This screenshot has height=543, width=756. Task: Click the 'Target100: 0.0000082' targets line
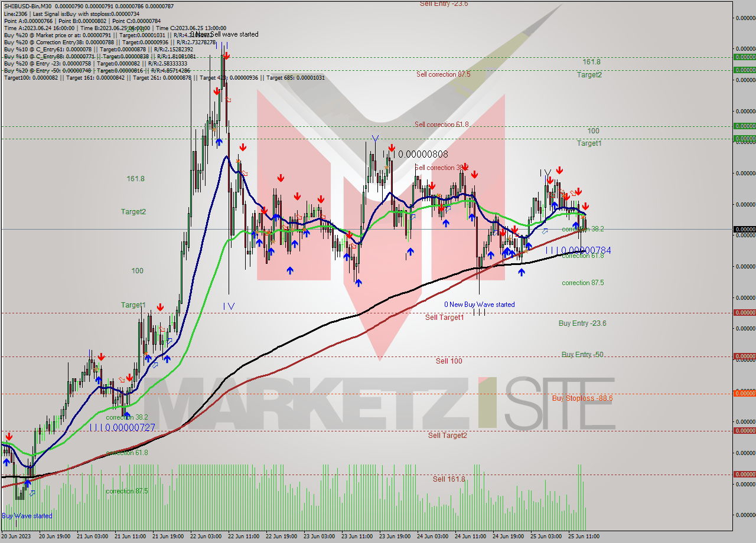[x=164, y=77]
